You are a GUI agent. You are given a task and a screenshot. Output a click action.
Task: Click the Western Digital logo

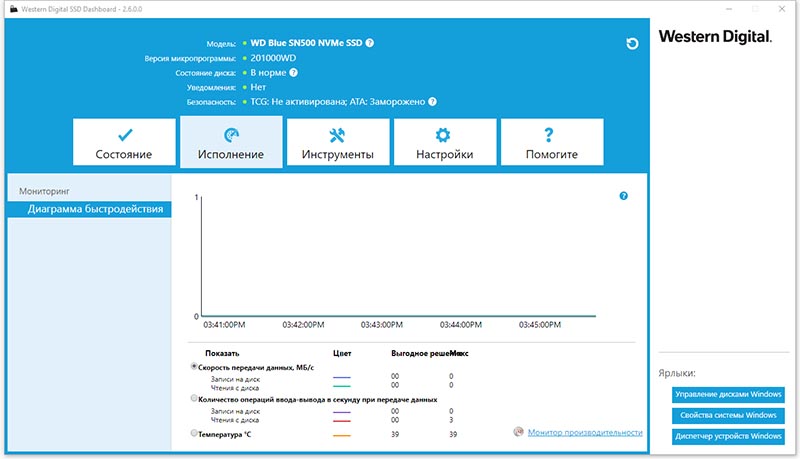click(x=715, y=37)
